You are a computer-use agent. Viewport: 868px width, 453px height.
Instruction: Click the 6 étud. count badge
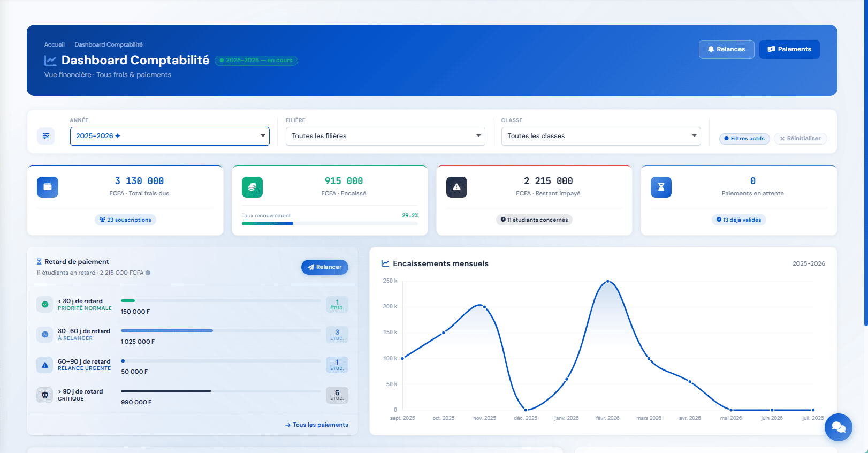click(x=337, y=395)
